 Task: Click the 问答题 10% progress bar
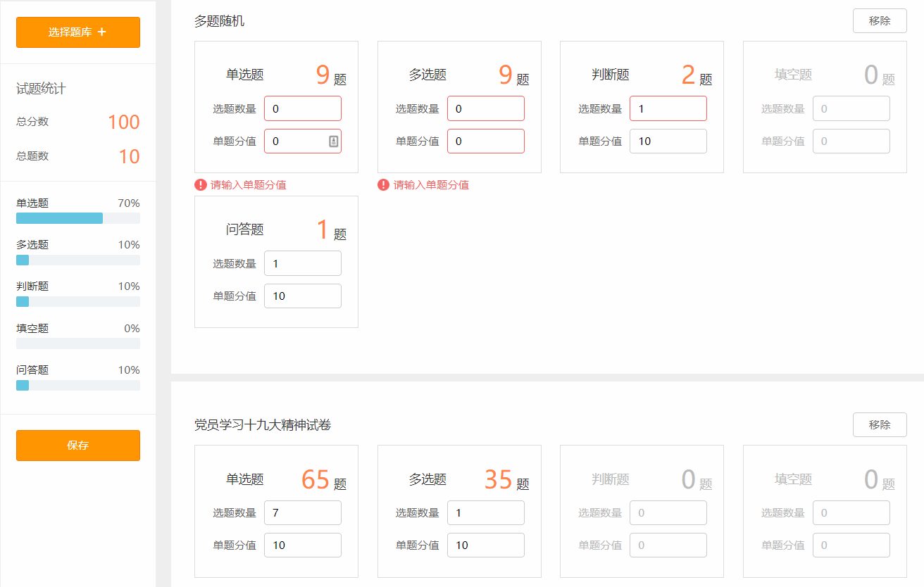pos(77,385)
